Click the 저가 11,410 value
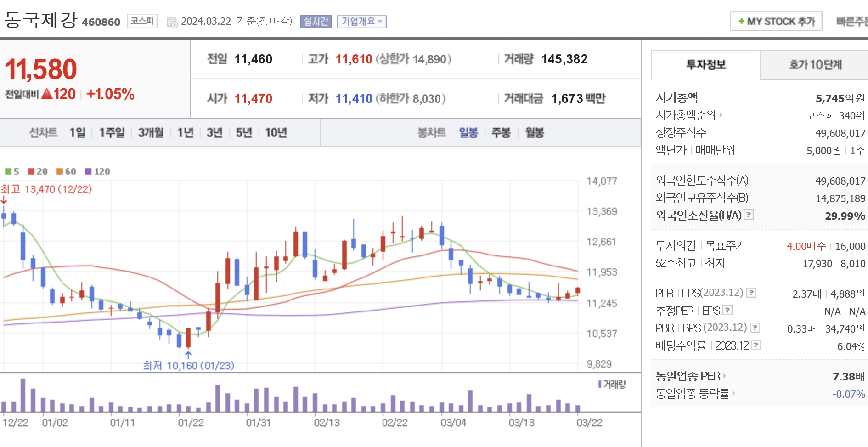 pos(354,99)
